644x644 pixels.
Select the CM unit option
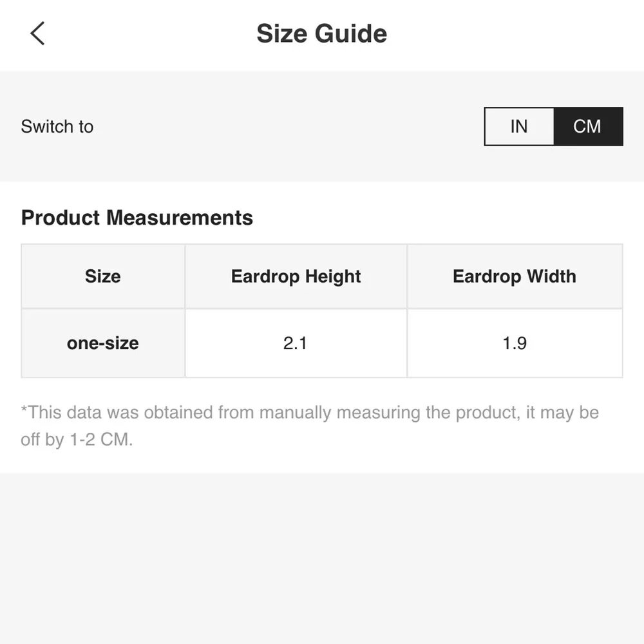587,126
